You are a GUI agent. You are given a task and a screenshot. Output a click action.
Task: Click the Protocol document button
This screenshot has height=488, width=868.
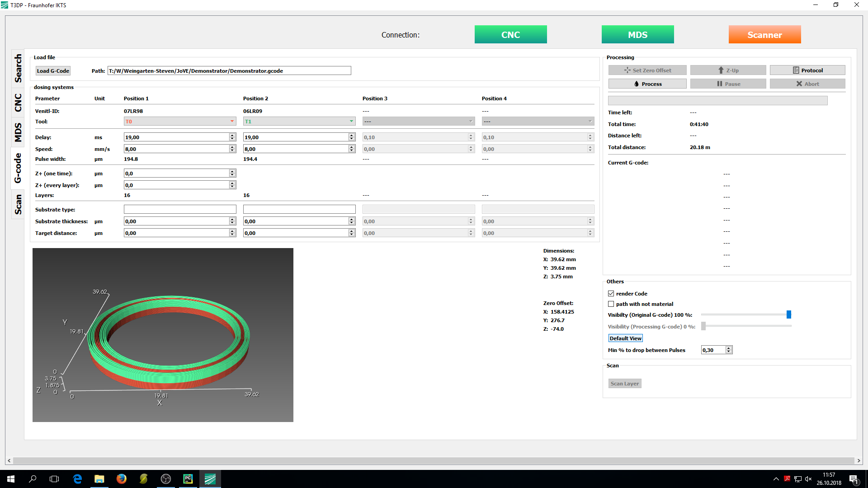click(x=807, y=70)
